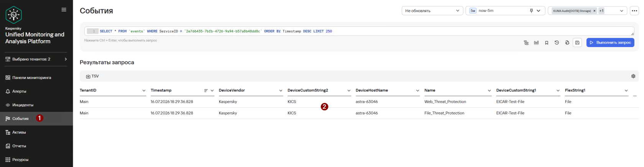
Task: Open the three-dots more options menu
Action: (634, 11)
